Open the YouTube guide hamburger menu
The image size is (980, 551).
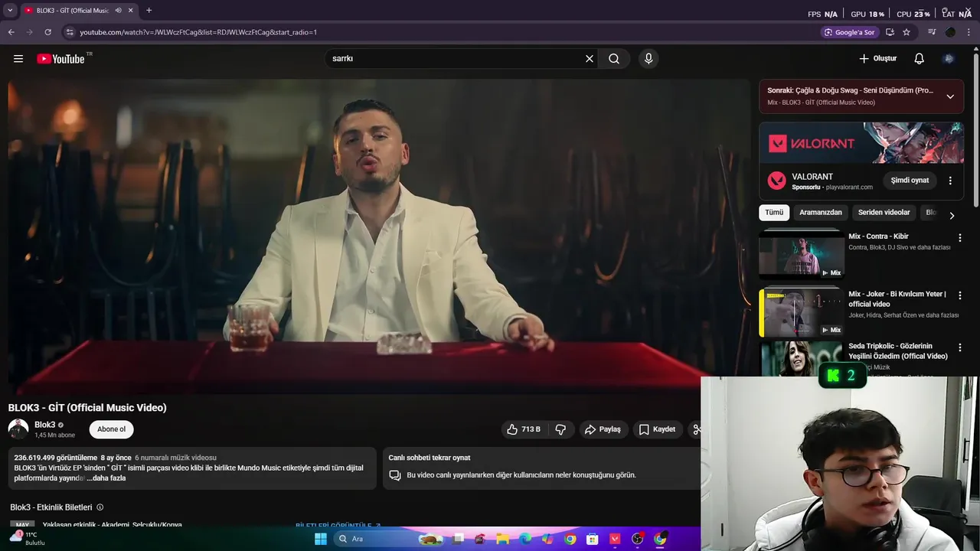18,58
